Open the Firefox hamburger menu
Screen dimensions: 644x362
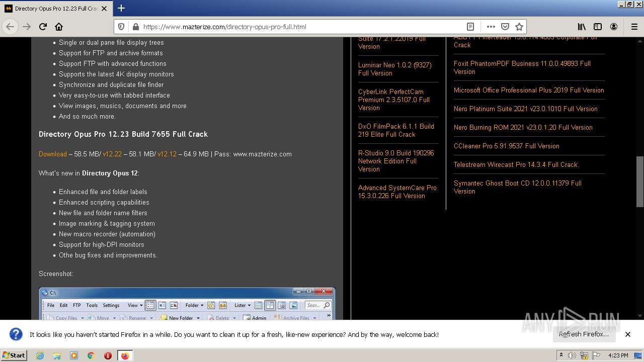click(x=634, y=27)
